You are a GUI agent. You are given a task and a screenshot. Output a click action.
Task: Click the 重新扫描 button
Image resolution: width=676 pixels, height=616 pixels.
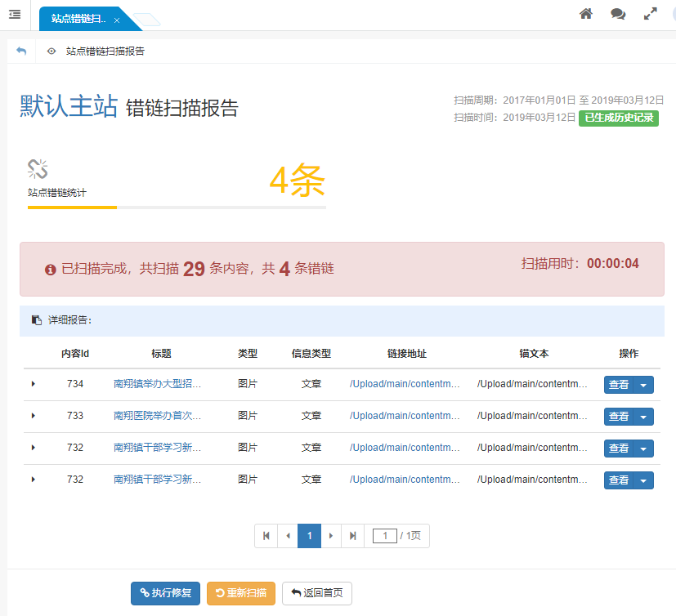click(241, 593)
